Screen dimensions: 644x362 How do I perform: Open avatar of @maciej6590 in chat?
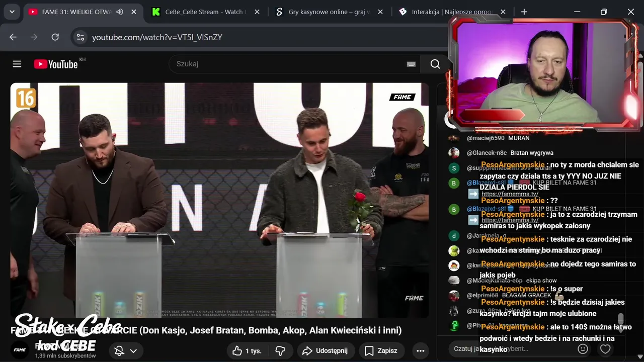pyautogui.click(x=454, y=138)
